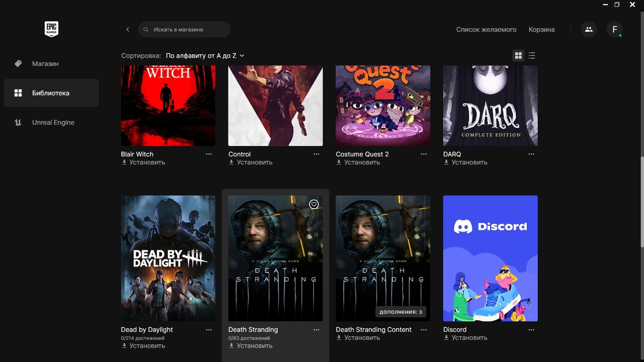Click Установить under Death Stranding
The width and height of the screenshot is (644, 362).
[251, 346]
